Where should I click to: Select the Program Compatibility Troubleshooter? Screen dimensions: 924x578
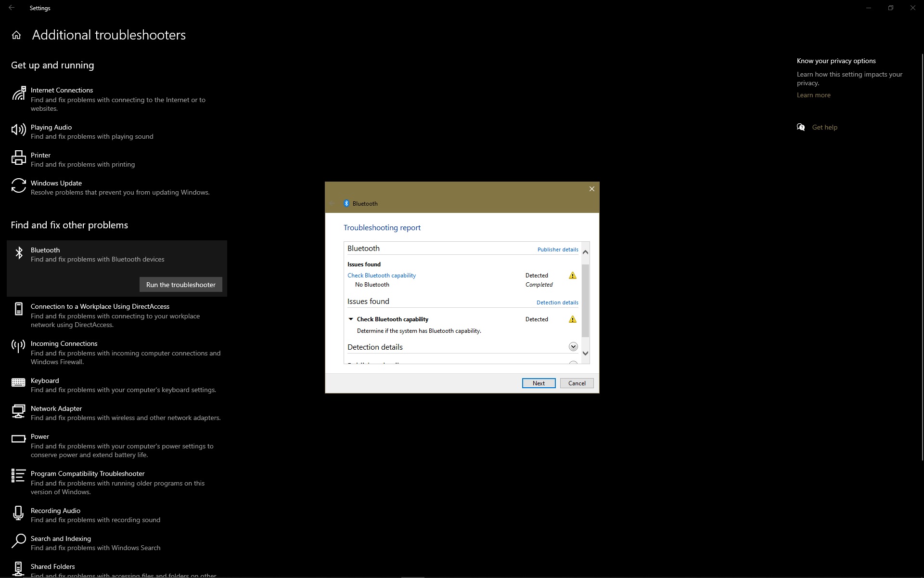tap(117, 483)
